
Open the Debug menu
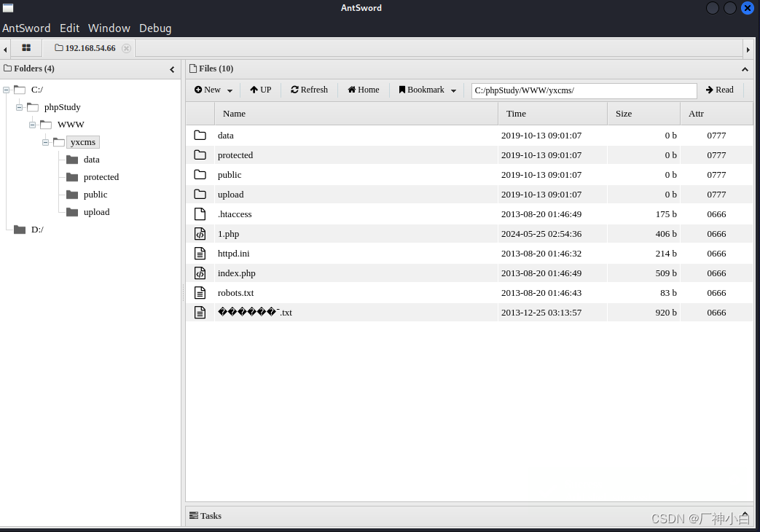(155, 28)
